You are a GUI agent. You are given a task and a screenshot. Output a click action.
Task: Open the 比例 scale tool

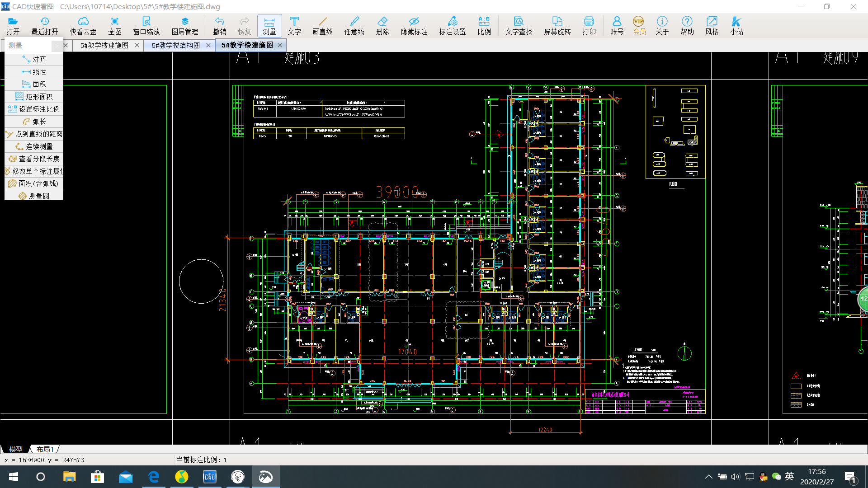[x=484, y=26]
